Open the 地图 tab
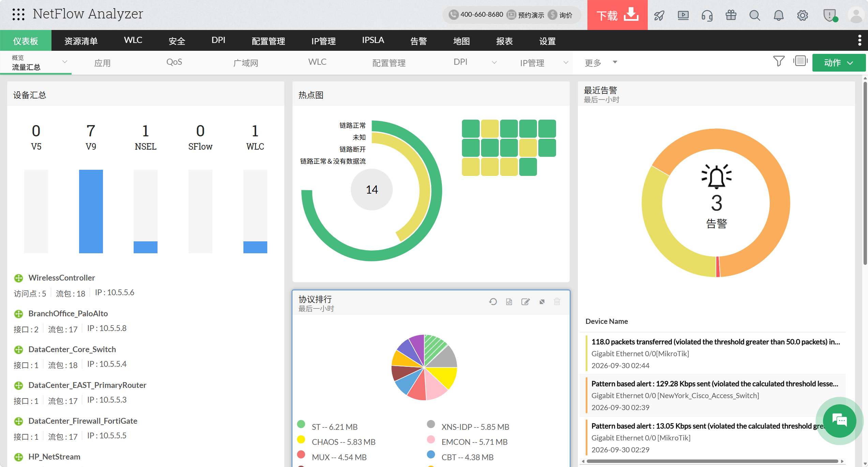Image resolution: width=868 pixels, height=467 pixels. point(462,41)
